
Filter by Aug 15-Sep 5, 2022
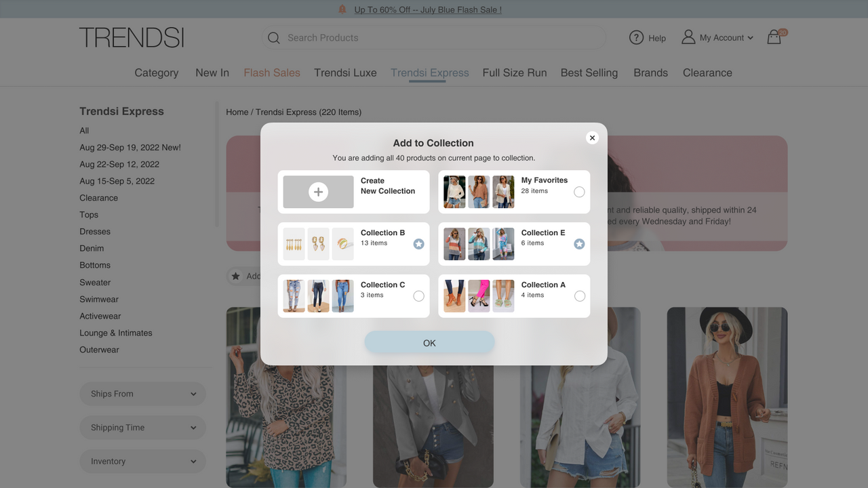click(x=117, y=181)
